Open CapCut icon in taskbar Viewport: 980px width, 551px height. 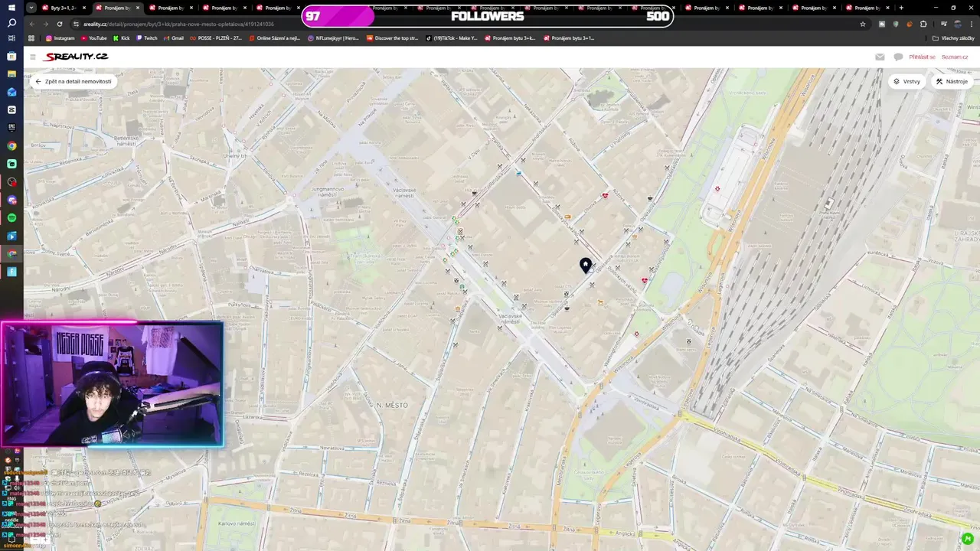(x=11, y=109)
